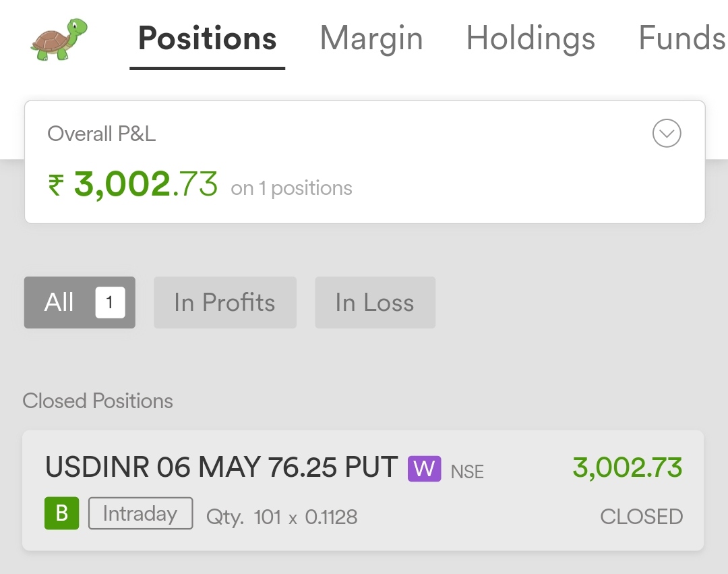The height and width of the screenshot is (574, 728).
Task: Click the green B buy badge
Action: 62,513
